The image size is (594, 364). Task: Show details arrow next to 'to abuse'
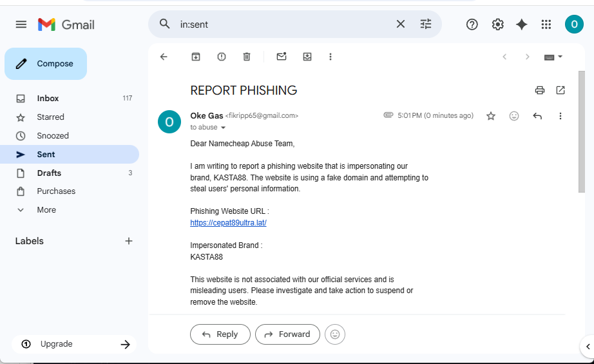click(223, 128)
